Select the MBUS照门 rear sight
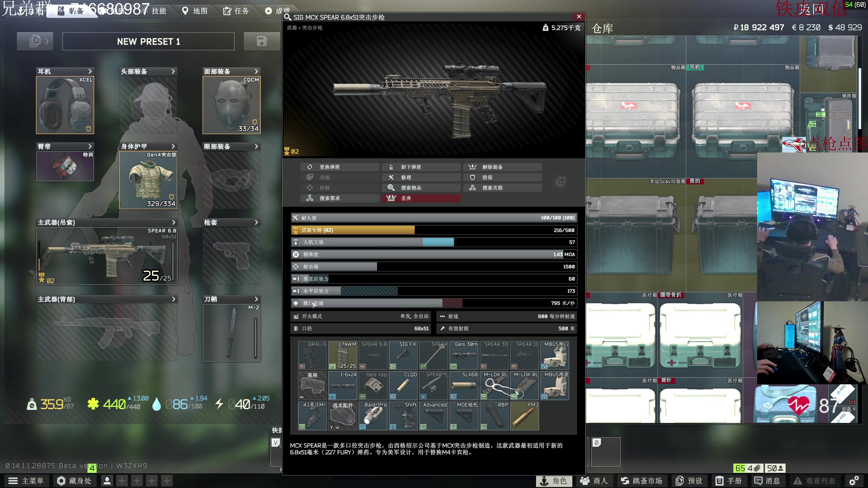This screenshot has width=868, height=488. 555,355
